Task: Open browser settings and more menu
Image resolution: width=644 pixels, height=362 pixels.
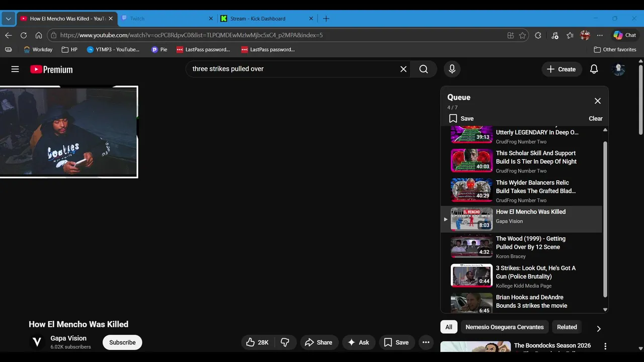Action: click(x=600, y=35)
